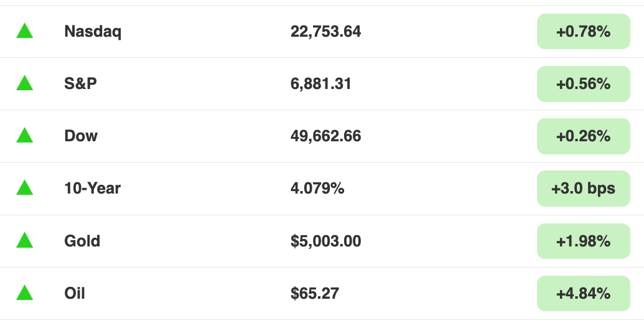Open the S&P index label
The image size is (644, 323).
tap(80, 83)
